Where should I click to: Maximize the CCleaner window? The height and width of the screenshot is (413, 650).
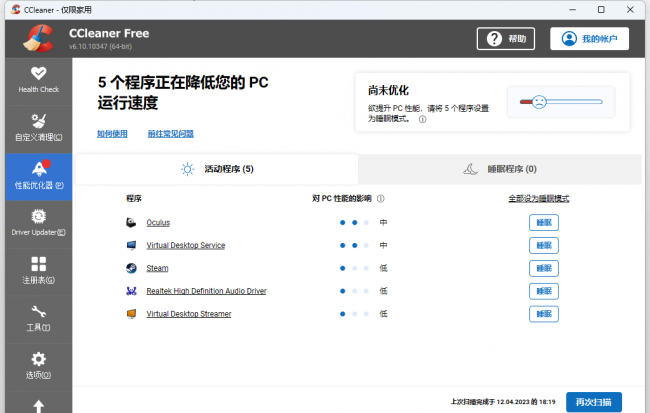click(601, 10)
